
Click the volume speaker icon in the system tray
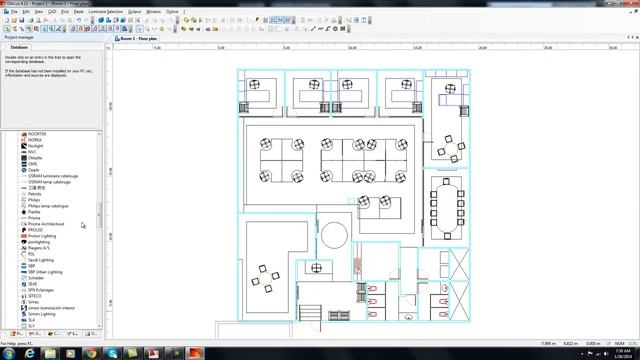coord(606,353)
